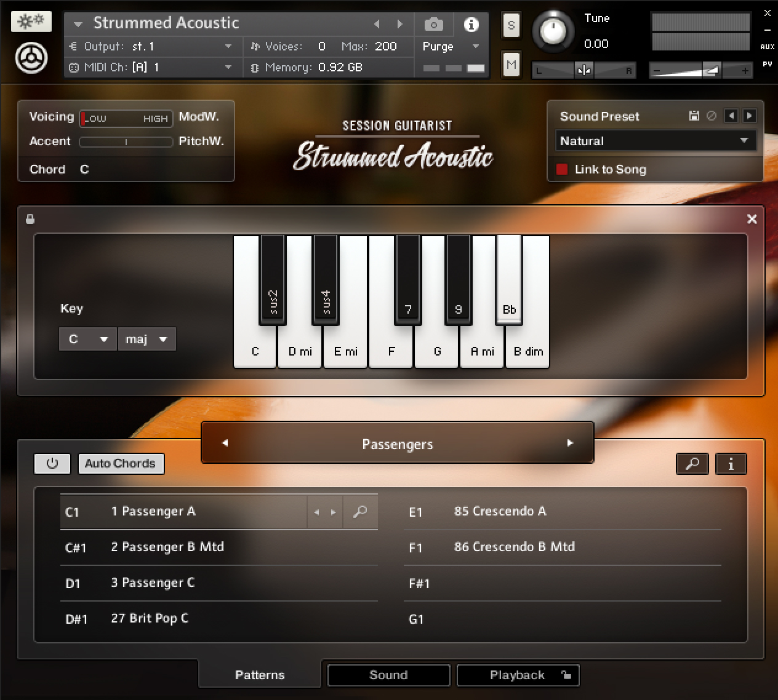This screenshot has height=700, width=778.
Task: Click the magnifier icon in song browser
Action: (692, 464)
